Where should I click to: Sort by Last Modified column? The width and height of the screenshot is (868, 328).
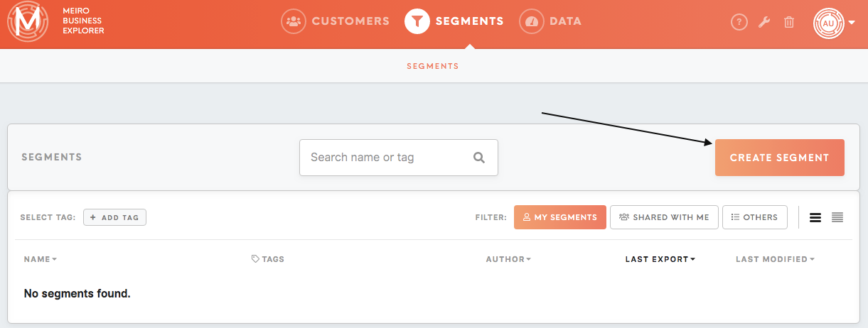[775, 259]
